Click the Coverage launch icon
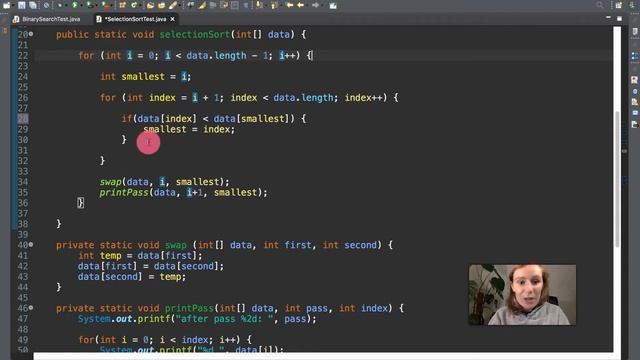 89,5
